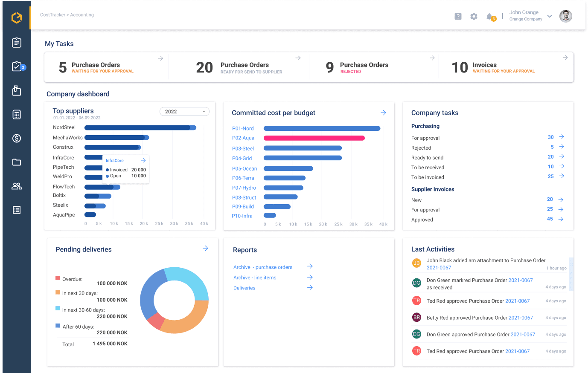
Task: Go to Committed cost per budget details arrow
Action: [x=383, y=113]
